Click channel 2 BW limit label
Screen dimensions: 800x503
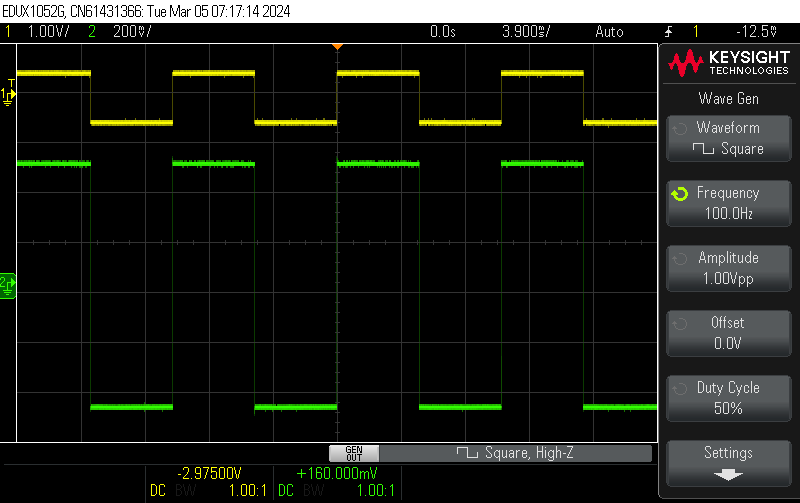pyautogui.click(x=313, y=491)
